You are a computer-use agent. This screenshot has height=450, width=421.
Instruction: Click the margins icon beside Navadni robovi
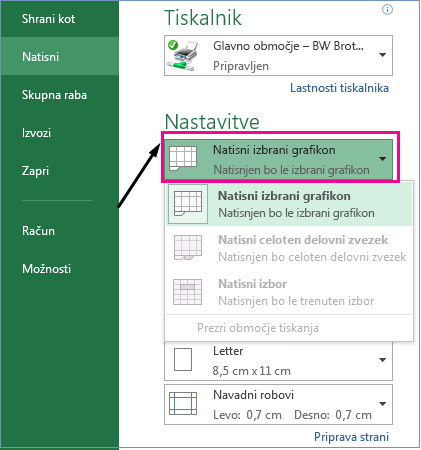pyautogui.click(x=183, y=403)
